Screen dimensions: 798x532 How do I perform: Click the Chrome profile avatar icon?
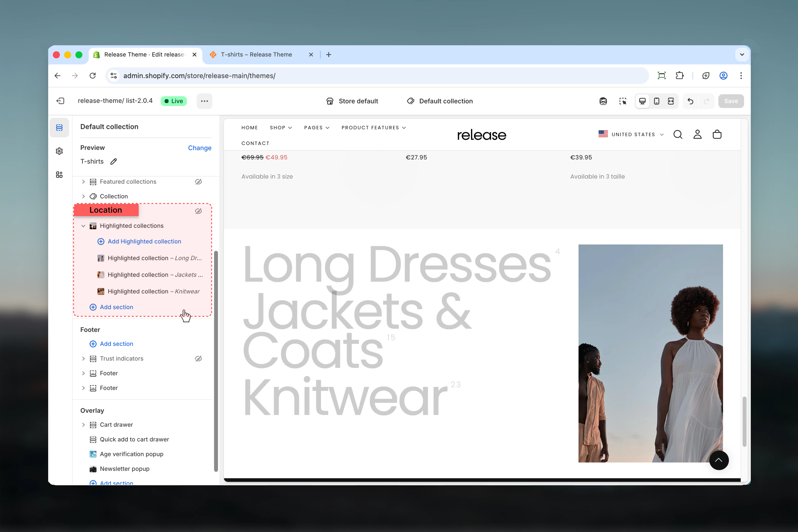pos(723,76)
